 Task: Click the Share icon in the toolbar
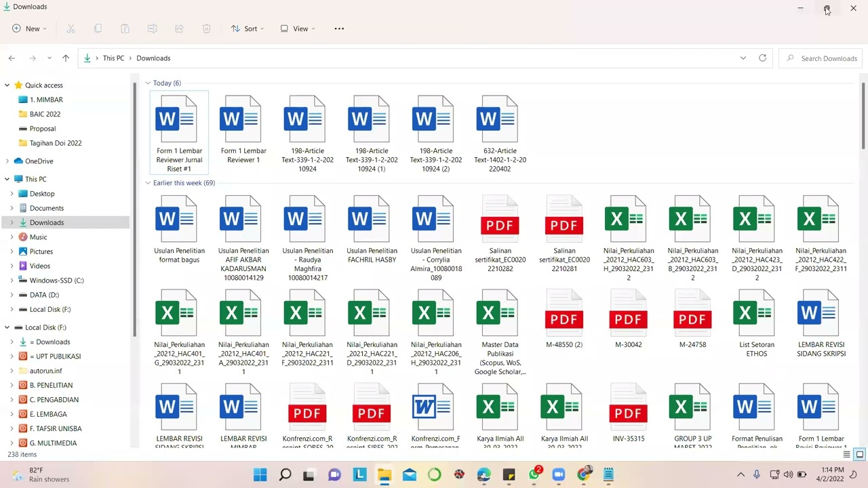179,28
